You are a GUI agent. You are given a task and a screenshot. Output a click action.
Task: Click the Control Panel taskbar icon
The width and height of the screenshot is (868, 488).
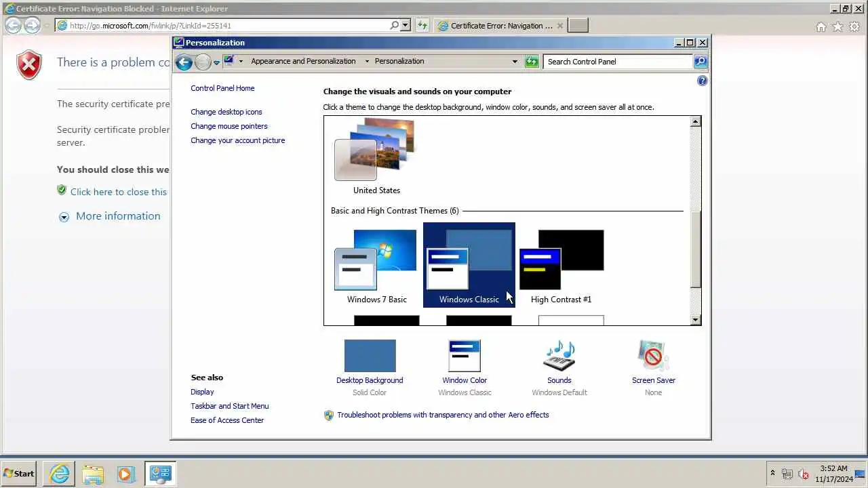pos(161,474)
